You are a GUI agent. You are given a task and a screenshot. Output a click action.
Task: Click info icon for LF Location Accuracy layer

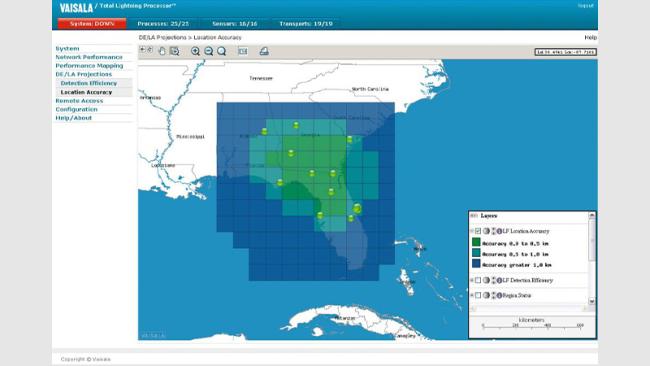tap(499, 231)
